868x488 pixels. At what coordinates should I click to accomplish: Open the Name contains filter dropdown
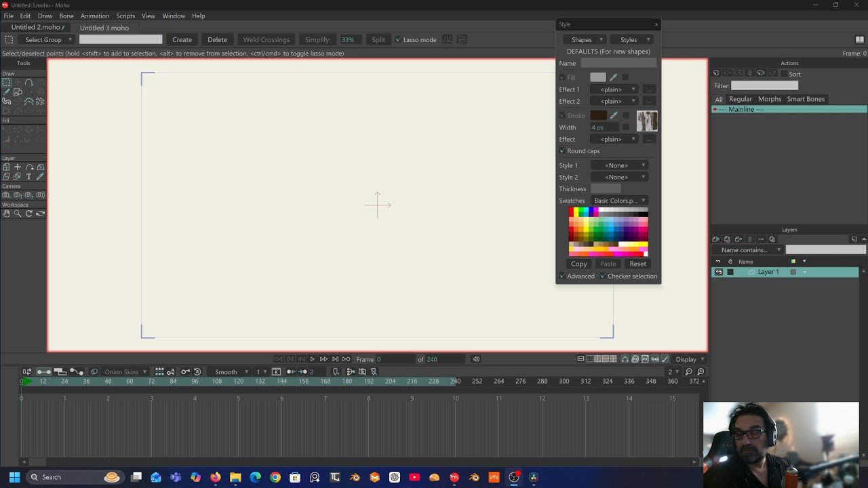[748, 250]
